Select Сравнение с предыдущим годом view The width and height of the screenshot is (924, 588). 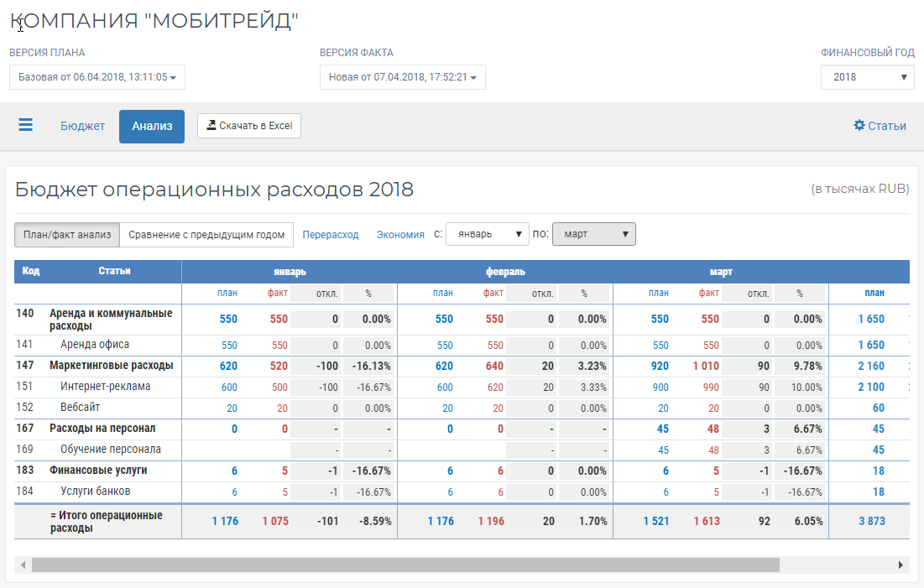coord(208,235)
